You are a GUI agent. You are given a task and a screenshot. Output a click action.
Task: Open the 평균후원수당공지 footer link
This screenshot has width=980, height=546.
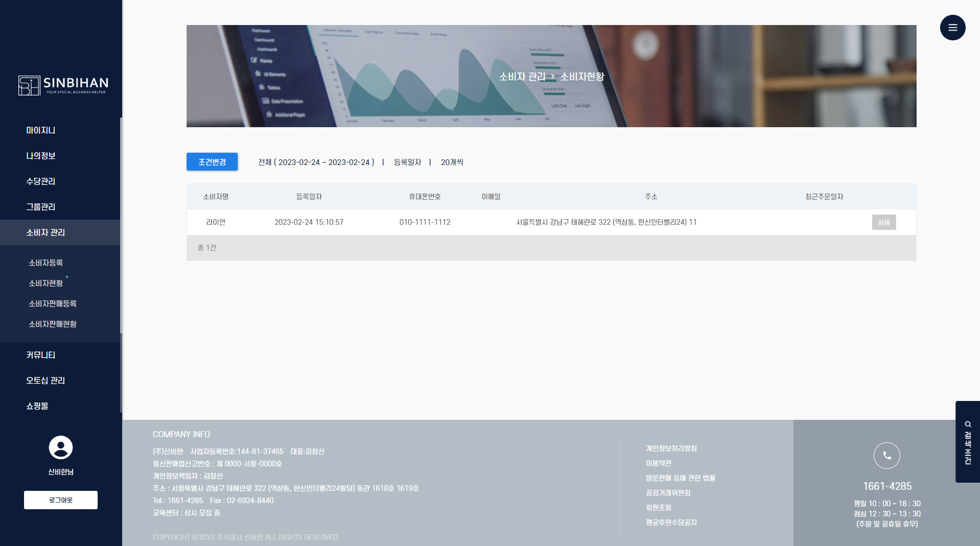pyautogui.click(x=671, y=523)
